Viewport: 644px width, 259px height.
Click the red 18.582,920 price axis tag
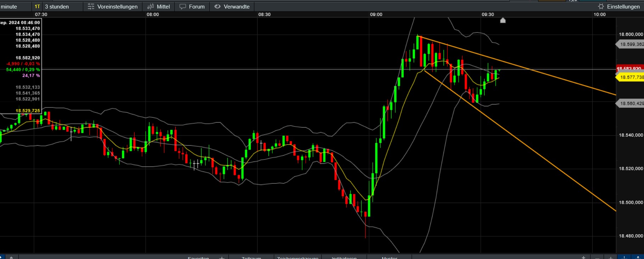coord(630,68)
